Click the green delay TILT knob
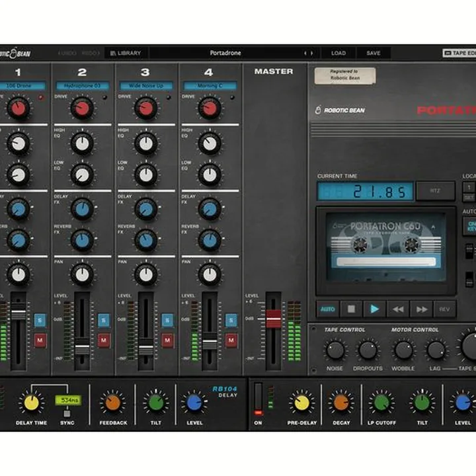Screen dimensions: 476x476 pos(156,403)
